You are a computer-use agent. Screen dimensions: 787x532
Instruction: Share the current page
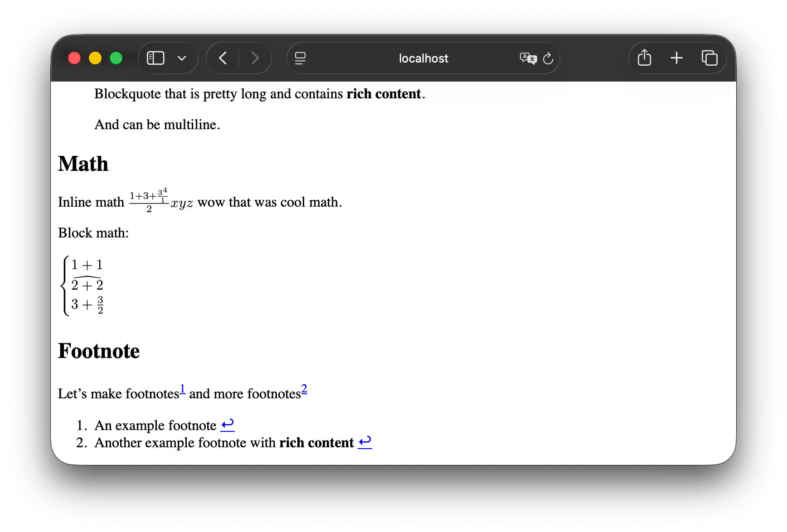[643, 58]
